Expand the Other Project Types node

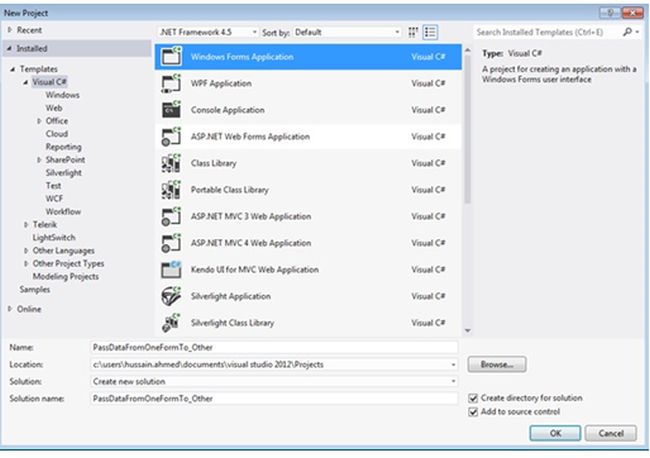click(x=26, y=264)
